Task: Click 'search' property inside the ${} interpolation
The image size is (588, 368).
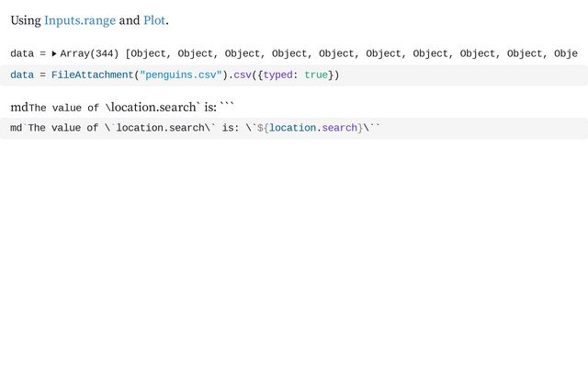Action: (339, 128)
